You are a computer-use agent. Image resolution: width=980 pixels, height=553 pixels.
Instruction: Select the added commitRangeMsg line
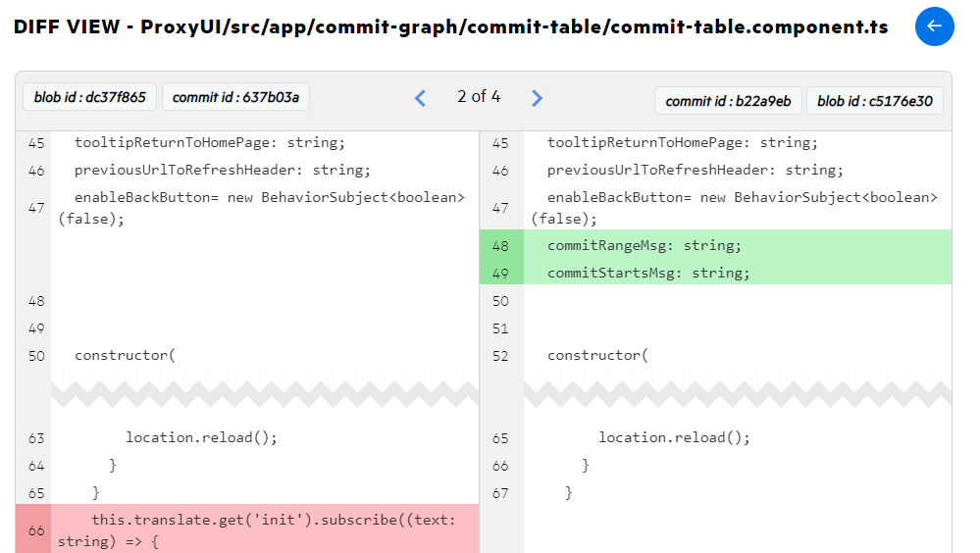[x=645, y=245]
